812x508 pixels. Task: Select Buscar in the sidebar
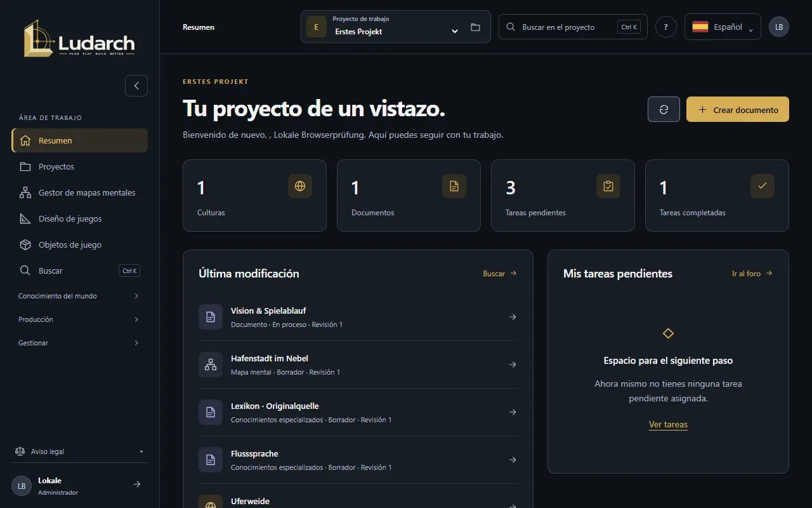(79, 271)
